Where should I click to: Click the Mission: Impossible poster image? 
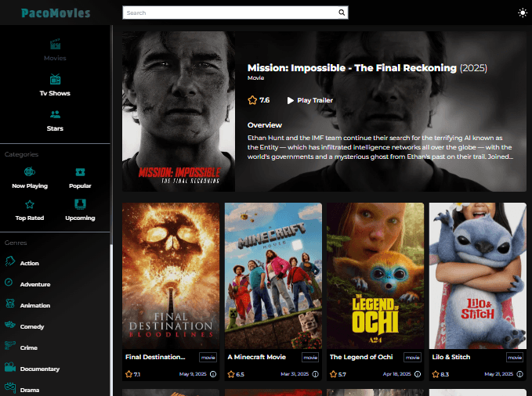click(x=179, y=112)
